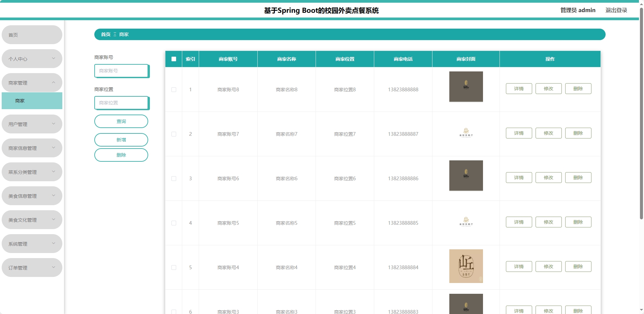Check the row for 商家账号6

(x=174, y=179)
